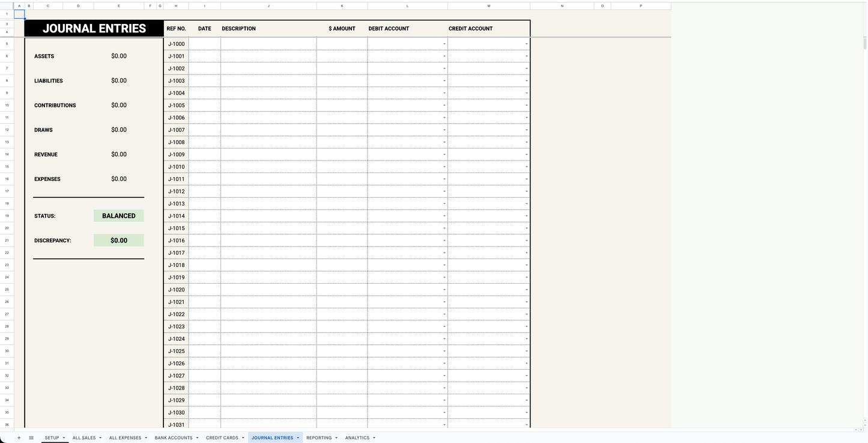Open the SETUP tab dropdown menu
The image size is (868, 443).
[62, 438]
